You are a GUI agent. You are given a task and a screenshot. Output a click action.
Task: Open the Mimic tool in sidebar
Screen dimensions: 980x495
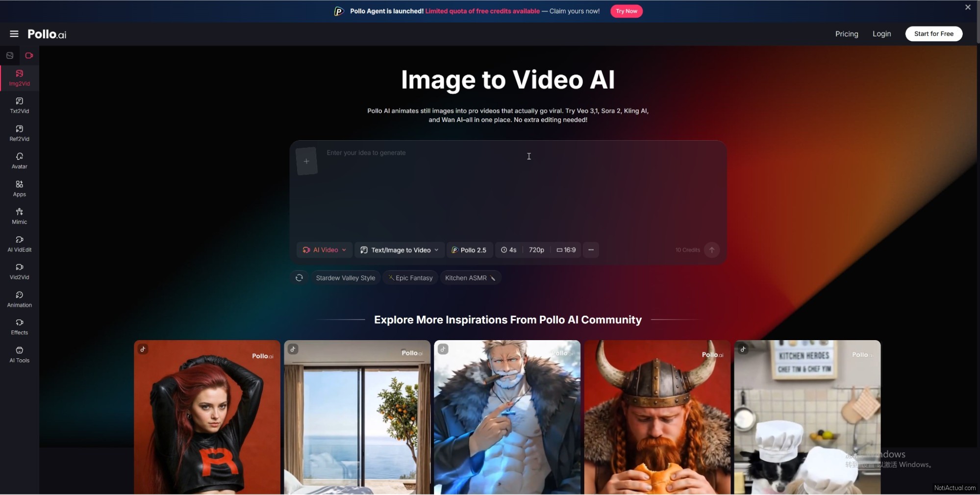(x=20, y=216)
